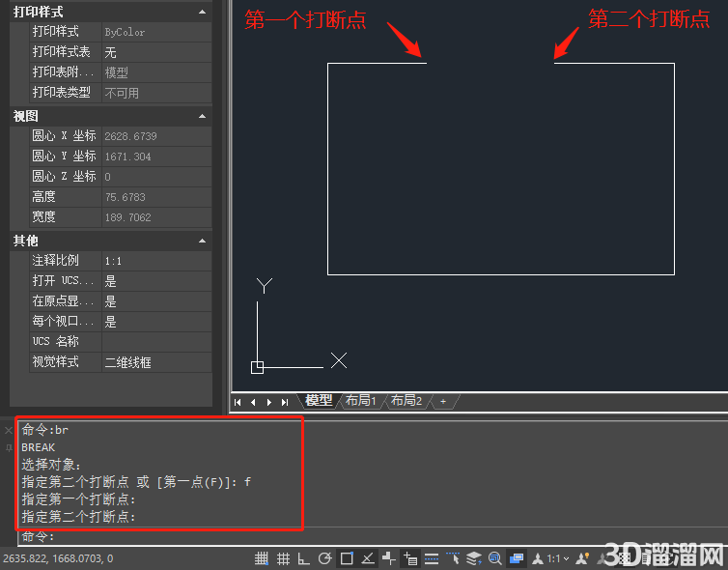Toggle grid display in status bar
The image size is (728, 570).
click(283, 557)
